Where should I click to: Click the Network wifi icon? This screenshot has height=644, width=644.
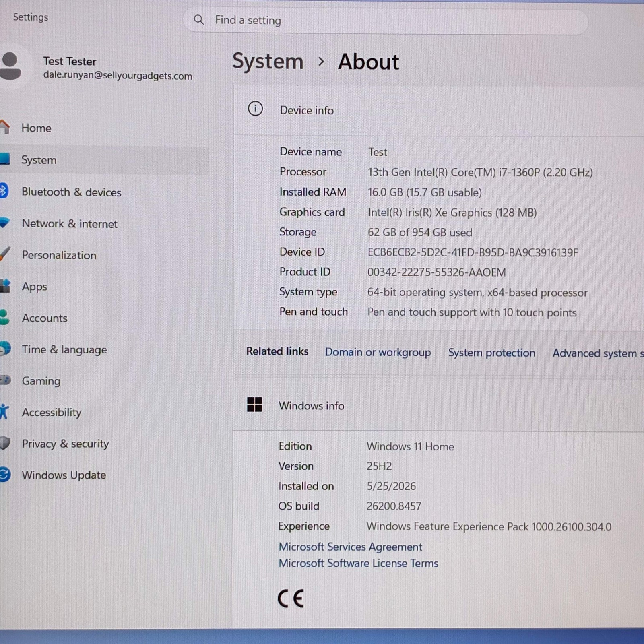4,222
